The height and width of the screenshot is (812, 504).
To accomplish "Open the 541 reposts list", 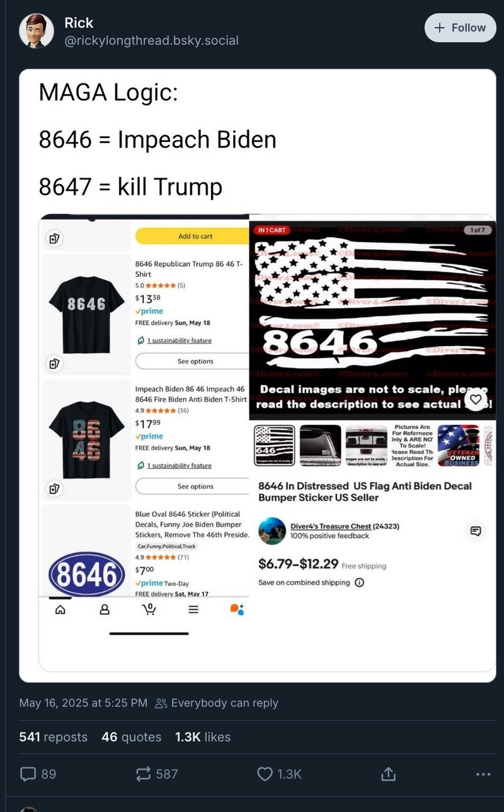I will 54,737.
